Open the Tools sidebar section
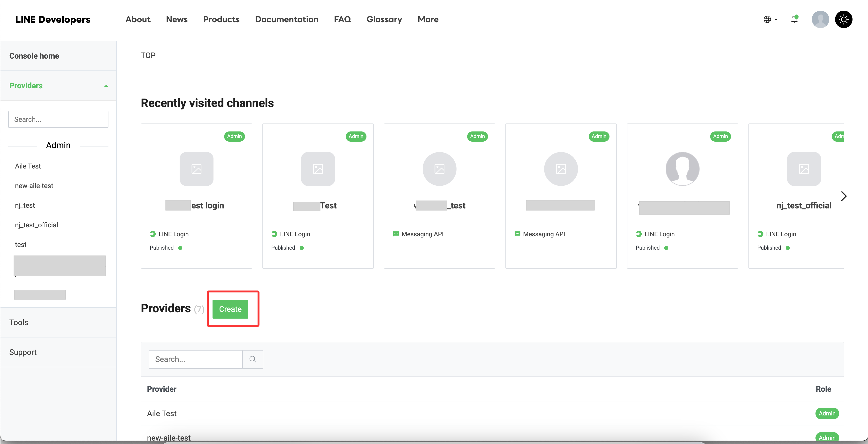Image resolution: width=868 pixels, height=444 pixels. coord(58,322)
